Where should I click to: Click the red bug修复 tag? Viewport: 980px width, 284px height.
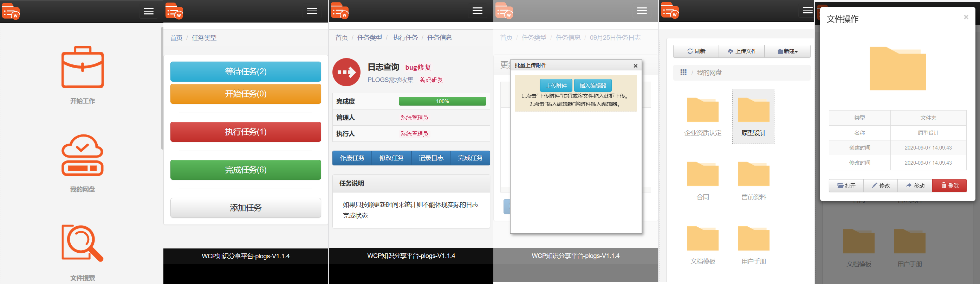[418, 68]
